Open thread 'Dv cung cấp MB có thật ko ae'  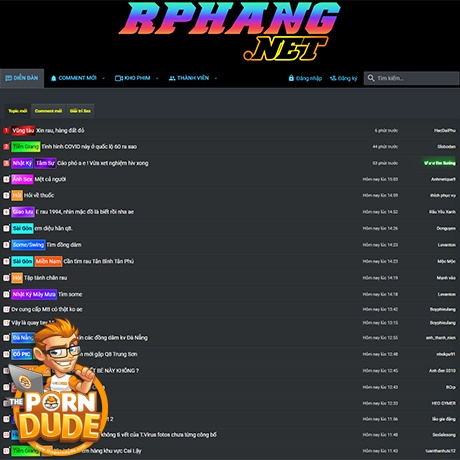(x=47, y=309)
